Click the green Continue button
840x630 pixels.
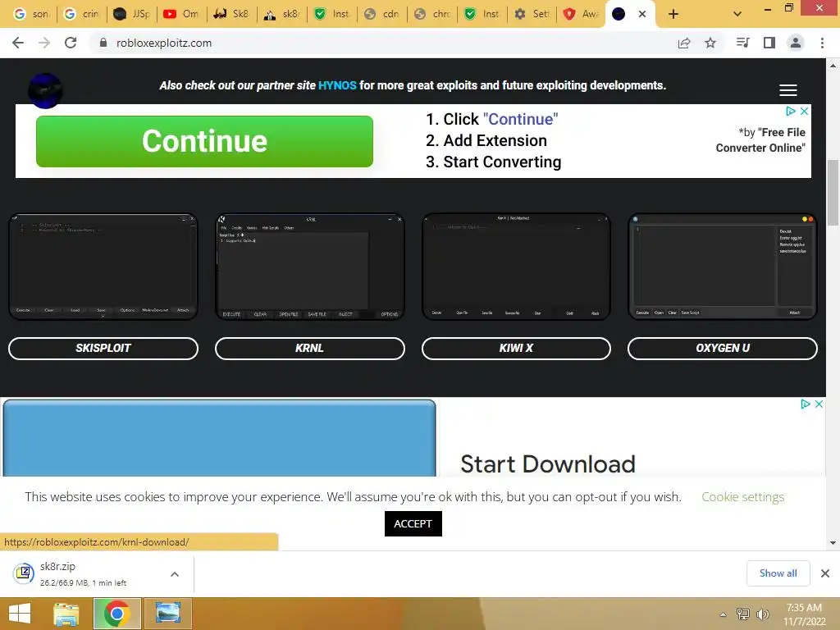[x=204, y=141]
